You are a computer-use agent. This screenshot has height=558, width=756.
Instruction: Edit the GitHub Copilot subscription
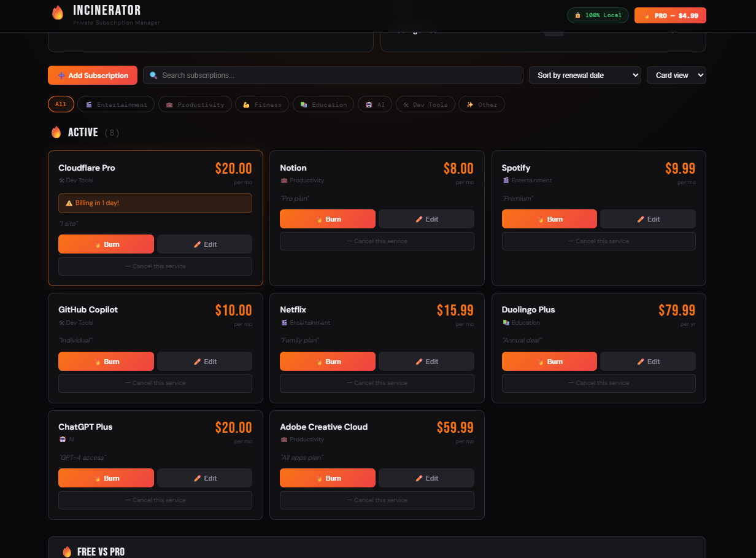click(x=204, y=362)
